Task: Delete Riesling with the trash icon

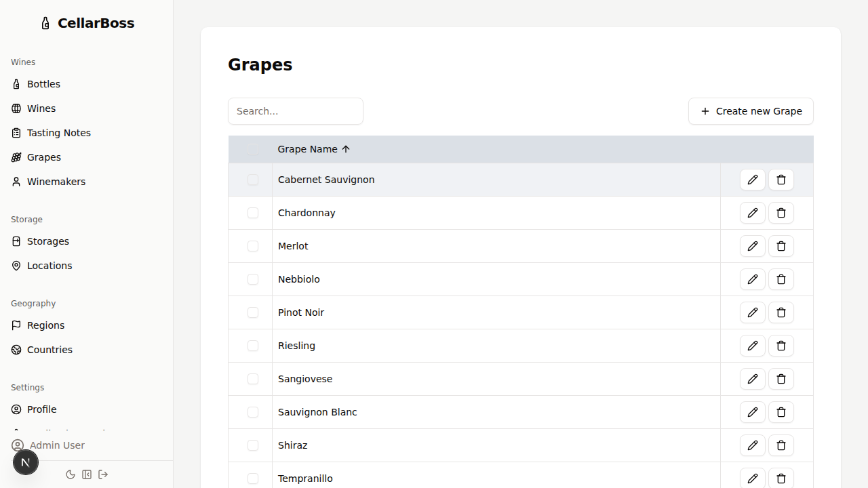Action: coord(781,346)
